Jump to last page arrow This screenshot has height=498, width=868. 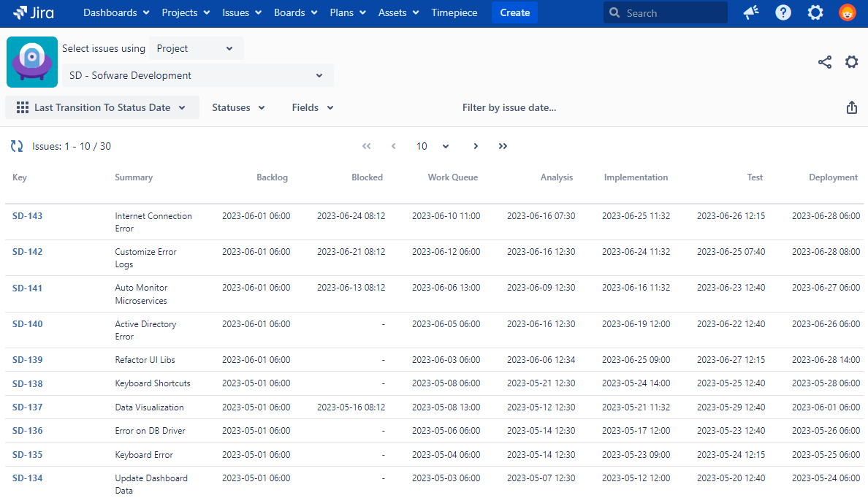[503, 146]
